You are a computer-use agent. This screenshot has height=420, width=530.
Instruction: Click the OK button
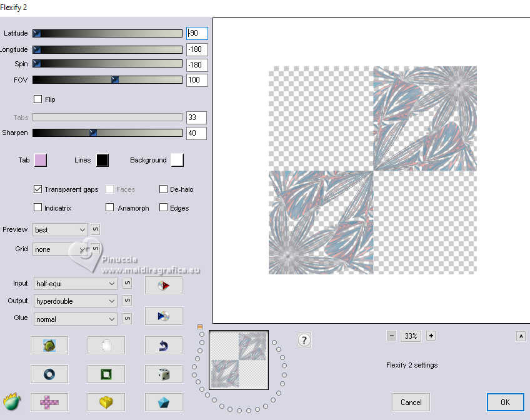click(506, 402)
